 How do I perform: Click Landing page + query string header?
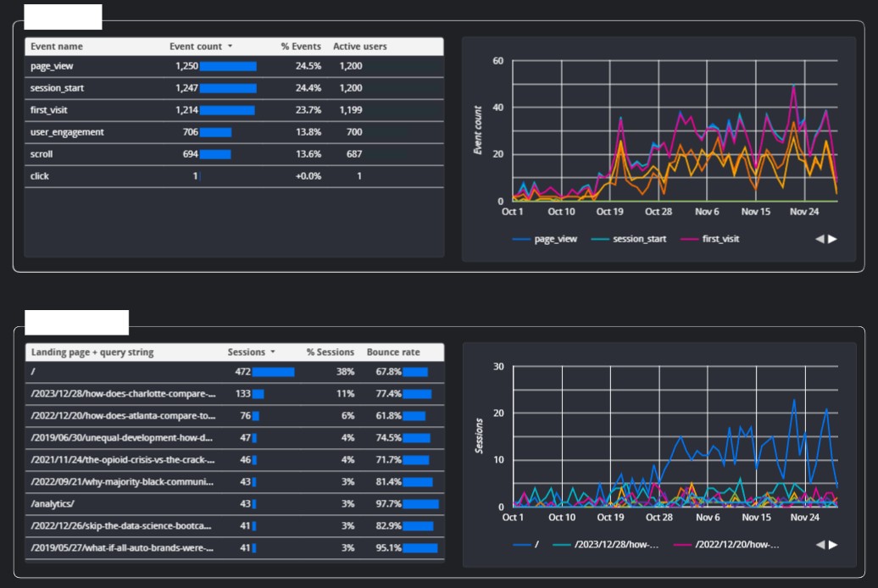click(92, 352)
